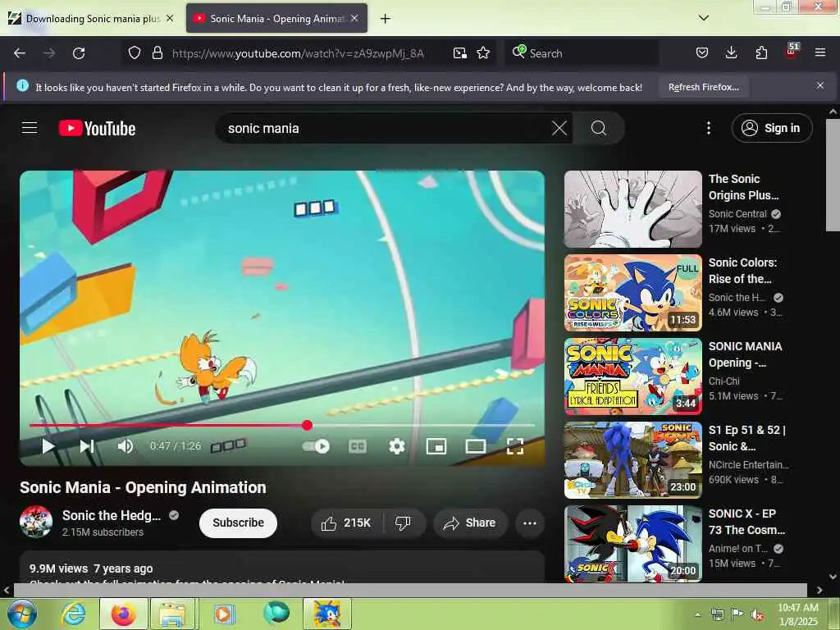Open the Sonic icon in taskbar
The image size is (840, 630).
coord(327,614)
